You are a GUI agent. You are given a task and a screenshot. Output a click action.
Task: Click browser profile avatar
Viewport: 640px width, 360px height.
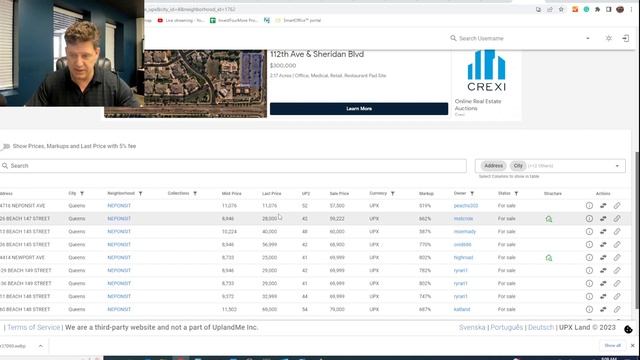[620, 9]
